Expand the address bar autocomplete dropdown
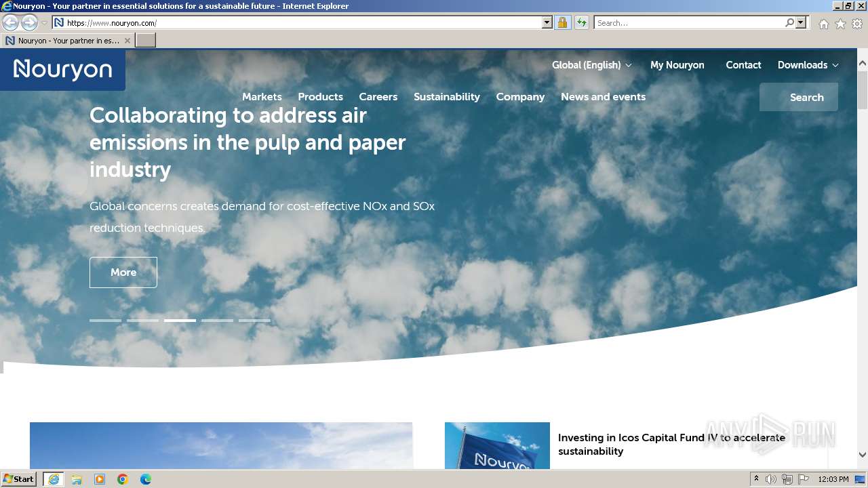The width and height of the screenshot is (868, 488). pos(547,23)
